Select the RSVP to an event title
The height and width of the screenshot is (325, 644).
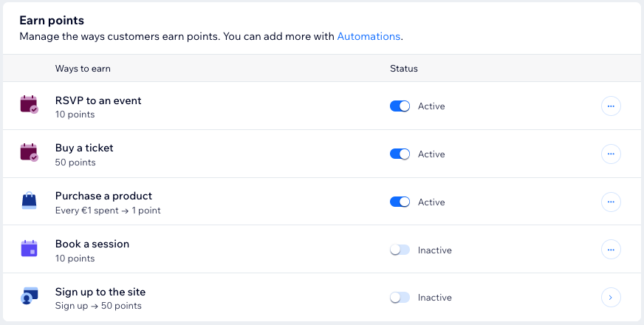[x=98, y=100]
